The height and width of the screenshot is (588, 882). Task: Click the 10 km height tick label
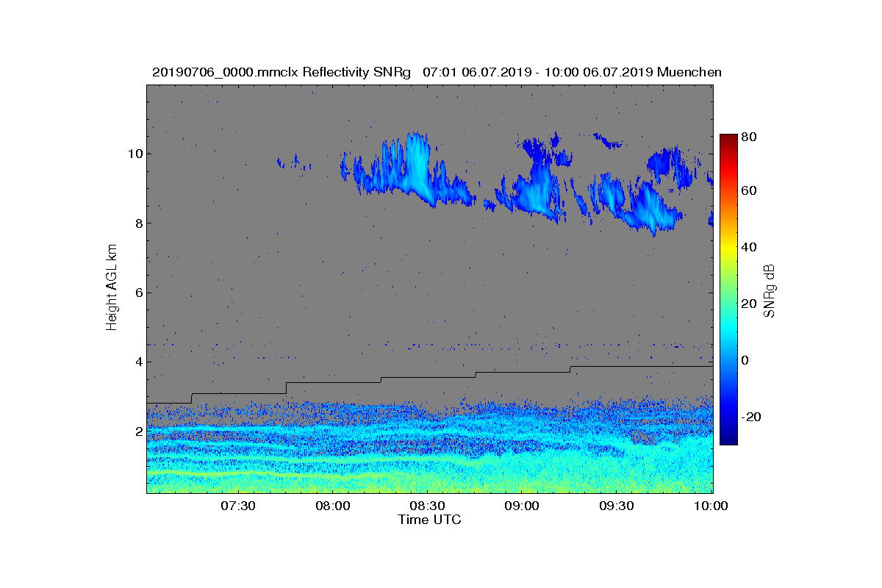135,154
